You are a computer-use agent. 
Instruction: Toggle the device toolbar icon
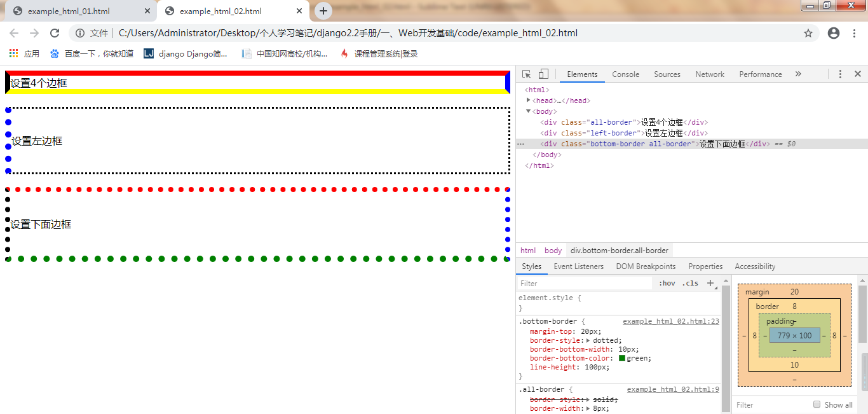coord(543,74)
